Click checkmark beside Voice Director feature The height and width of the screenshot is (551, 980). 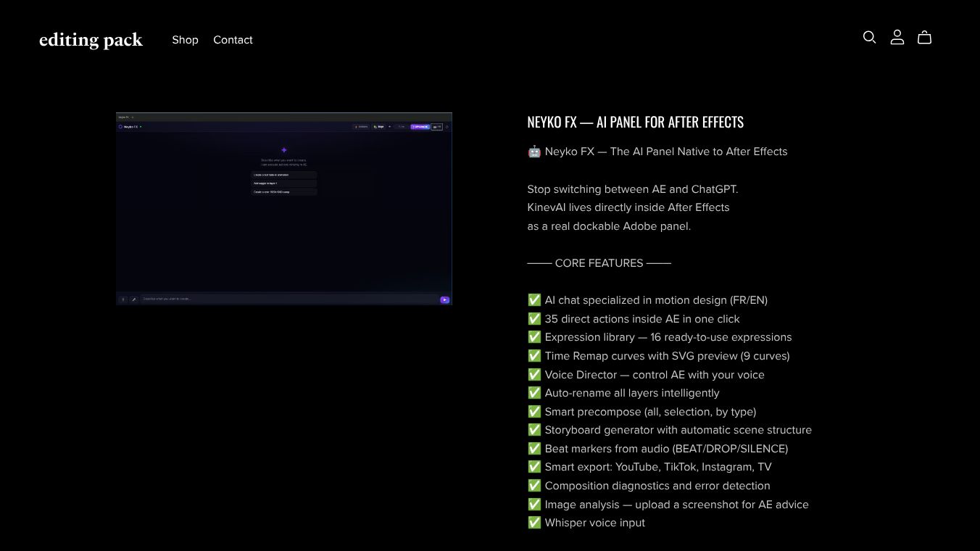tap(534, 375)
